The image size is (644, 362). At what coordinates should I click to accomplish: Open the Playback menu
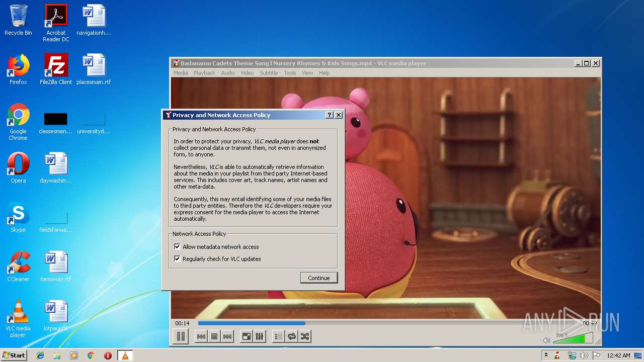204,73
